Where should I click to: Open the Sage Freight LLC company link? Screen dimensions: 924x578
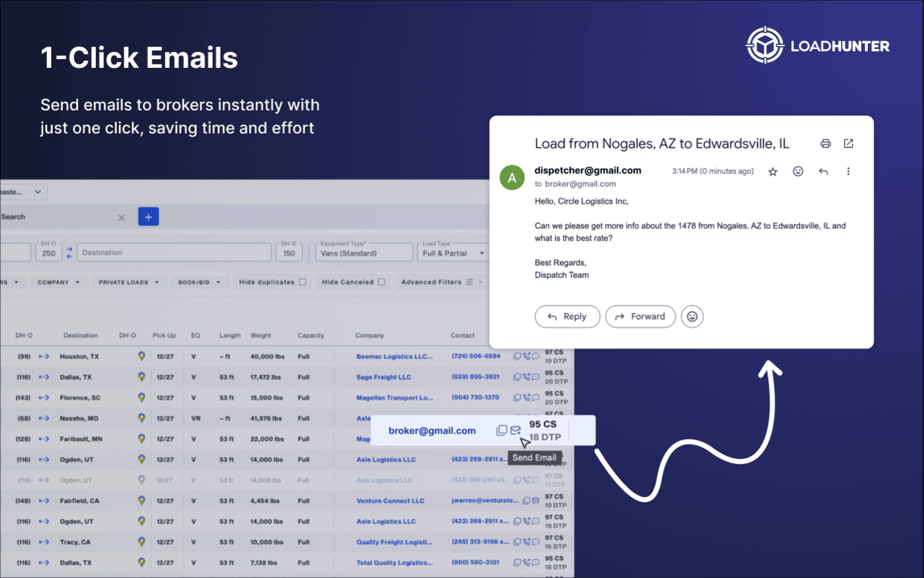click(383, 377)
